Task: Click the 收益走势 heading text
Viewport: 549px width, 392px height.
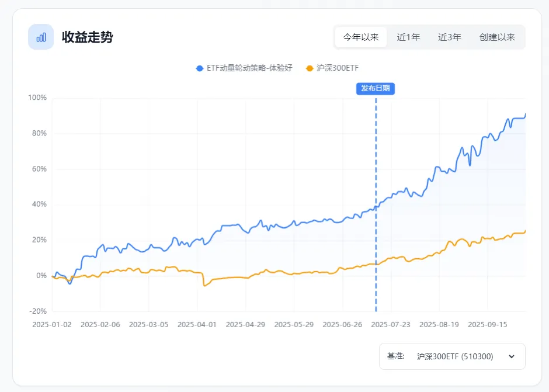Action: tap(88, 37)
